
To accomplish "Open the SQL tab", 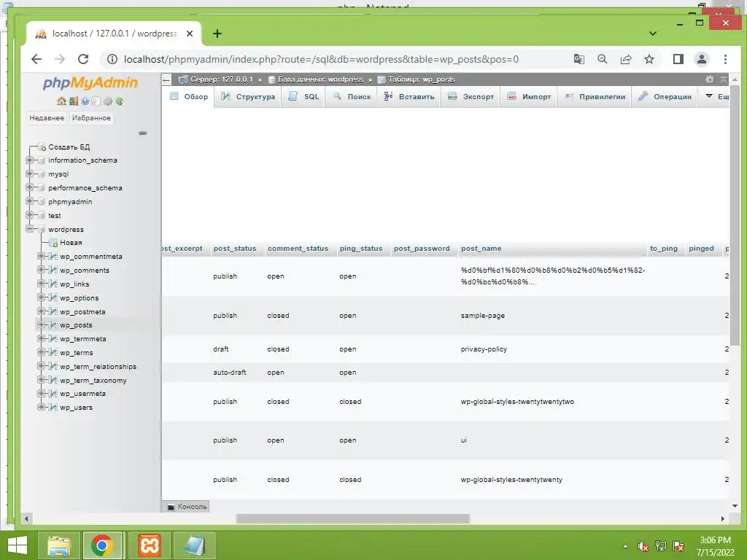I will (303, 97).
